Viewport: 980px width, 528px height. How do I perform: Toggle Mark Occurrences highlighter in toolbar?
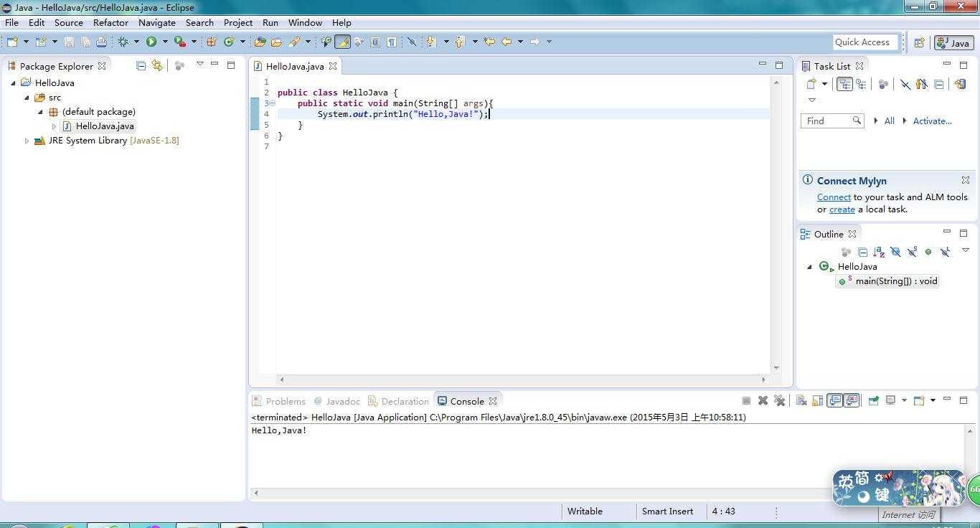pyautogui.click(x=343, y=42)
